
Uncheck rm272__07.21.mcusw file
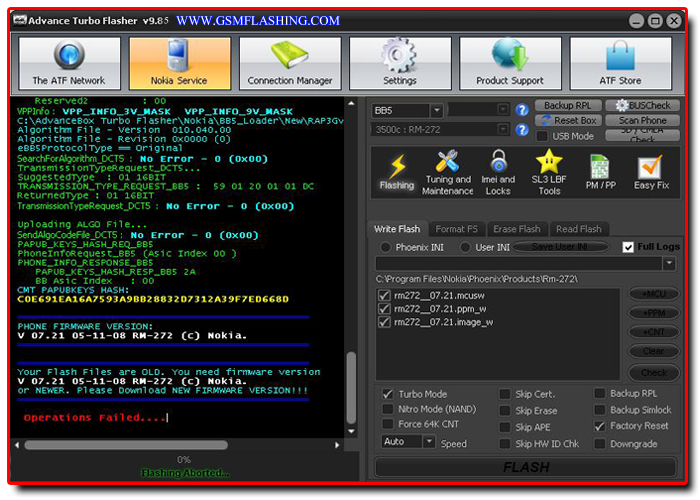[384, 295]
